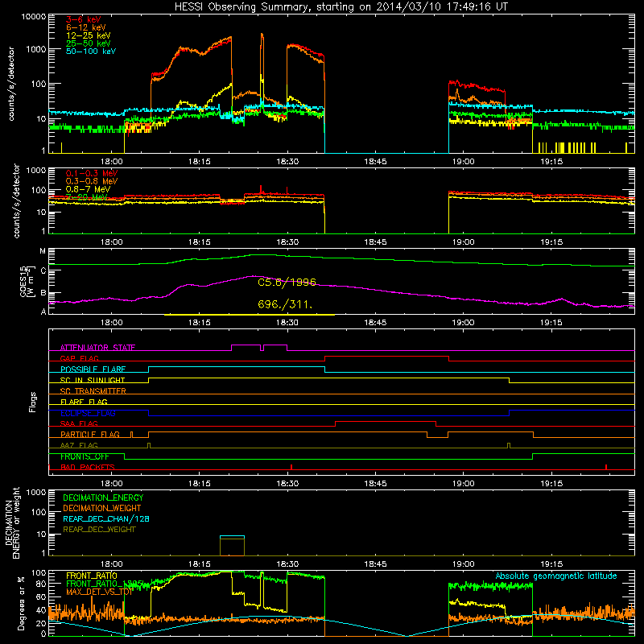The width and height of the screenshot is (644, 644).
Task: Click the BAD_PACKETS flag label
Action: click(88, 467)
